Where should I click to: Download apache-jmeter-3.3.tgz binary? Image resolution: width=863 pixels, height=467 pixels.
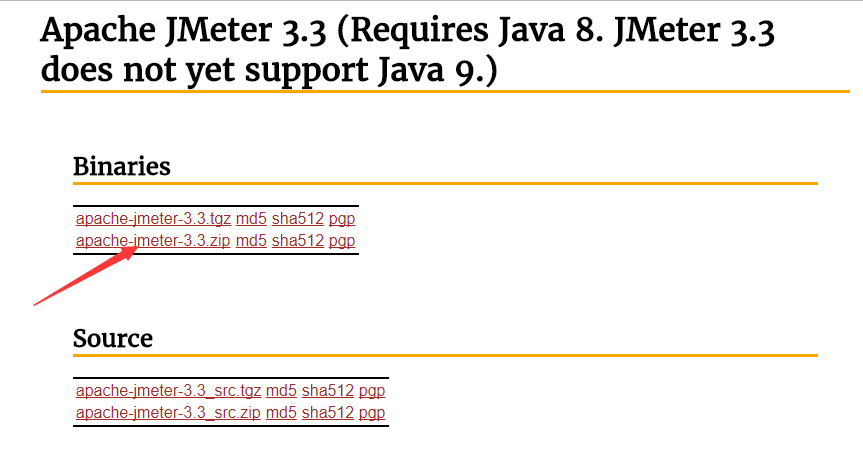pos(153,219)
